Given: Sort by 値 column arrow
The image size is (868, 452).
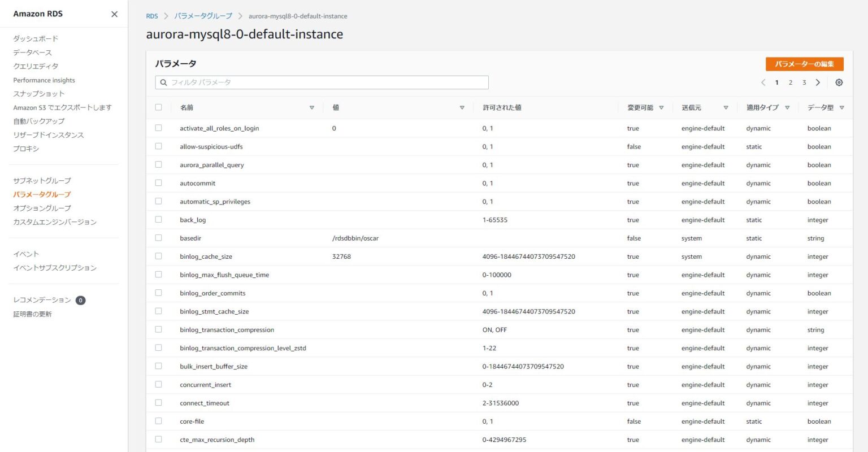Looking at the screenshot, I should point(462,107).
